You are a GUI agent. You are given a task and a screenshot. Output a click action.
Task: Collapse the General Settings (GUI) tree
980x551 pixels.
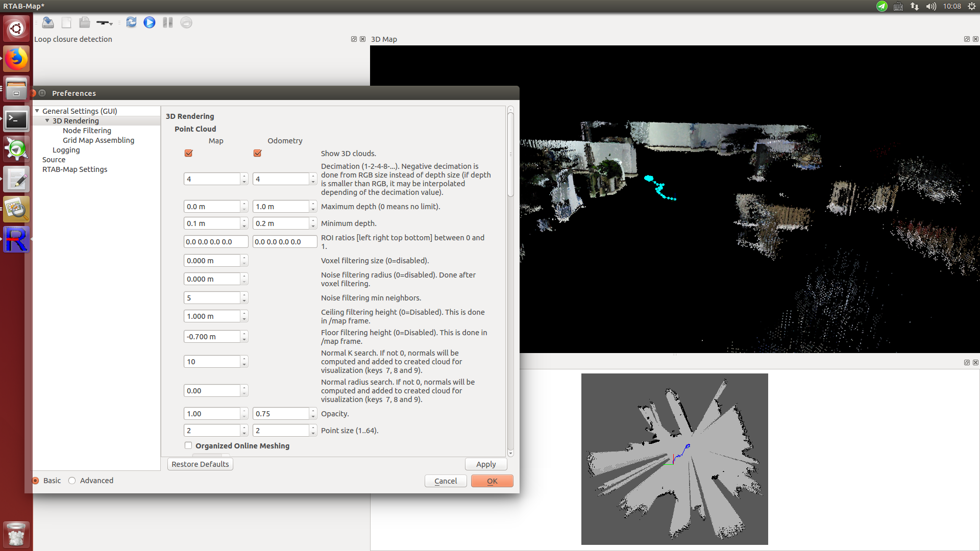click(x=37, y=111)
